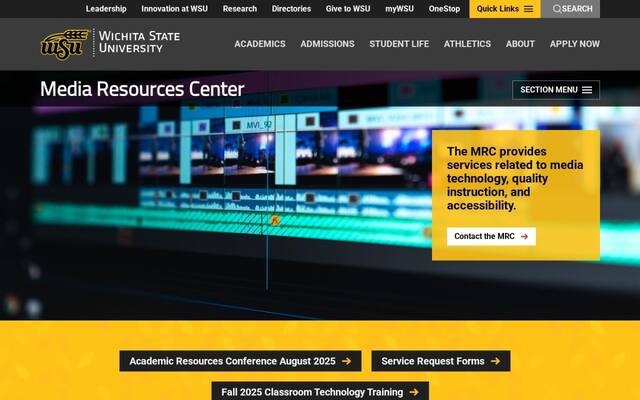
Task: Open the Student Life menu
Action: (x=399, y=44)
